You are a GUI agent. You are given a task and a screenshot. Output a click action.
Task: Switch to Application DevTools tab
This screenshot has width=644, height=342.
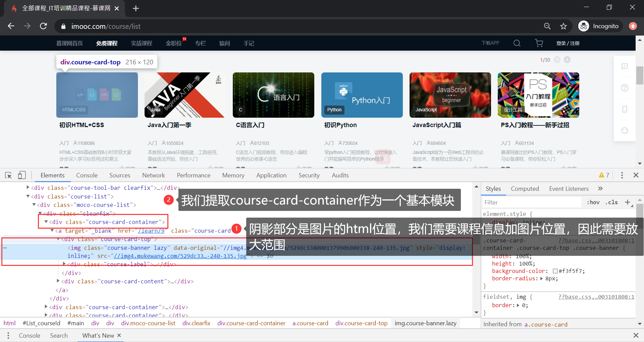click(271, 175)
